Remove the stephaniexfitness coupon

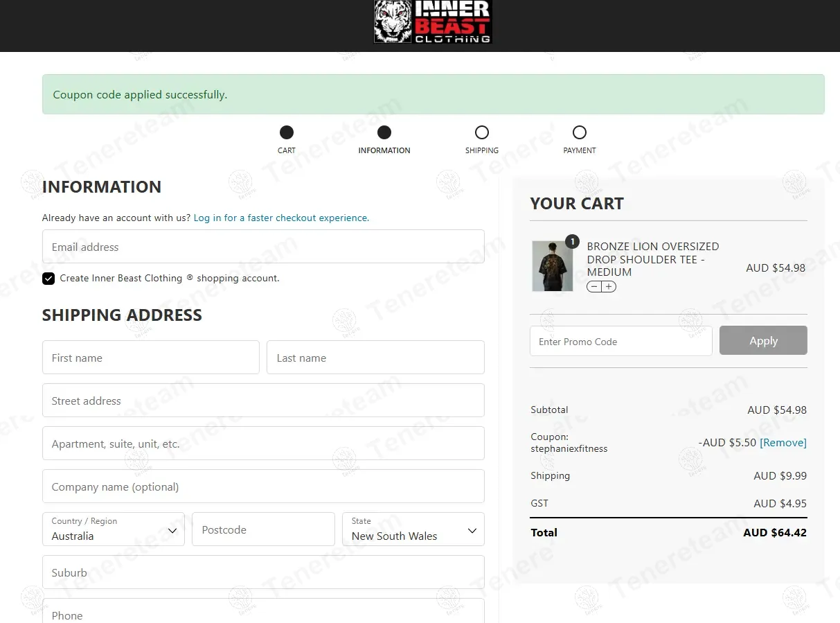click(783, 443)
